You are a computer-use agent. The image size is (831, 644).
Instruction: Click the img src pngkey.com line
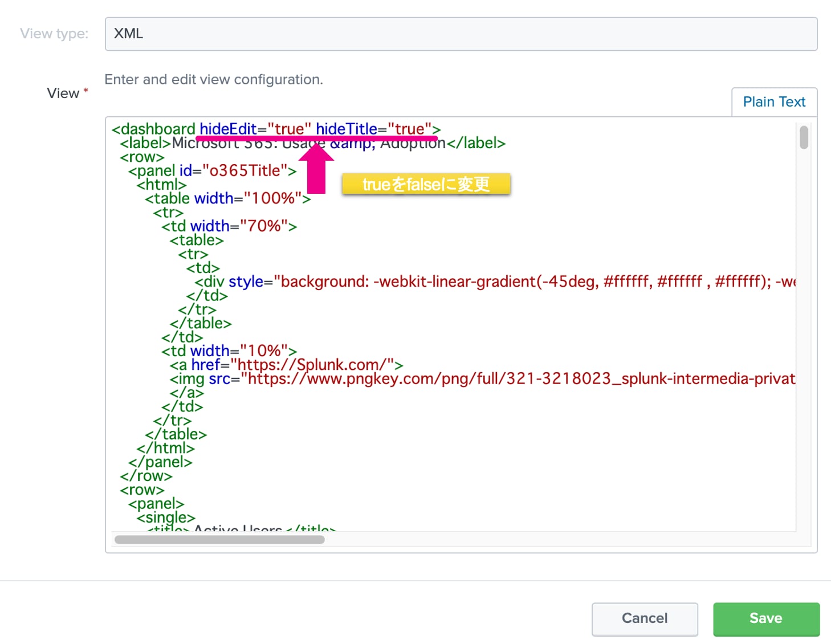(482, 378)
